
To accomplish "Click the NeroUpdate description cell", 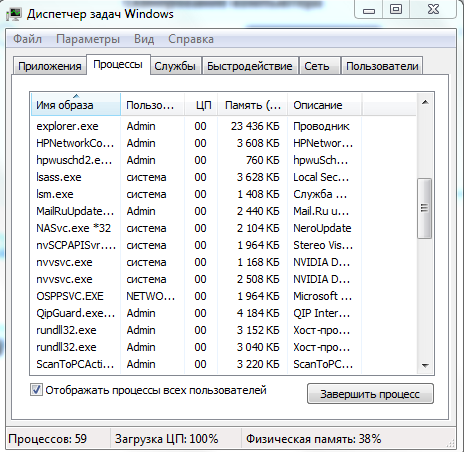I will pos(322,228).
